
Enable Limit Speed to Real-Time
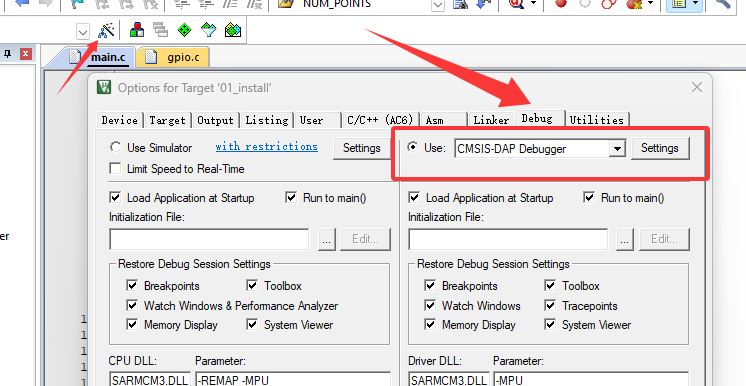tap(115, 168)
